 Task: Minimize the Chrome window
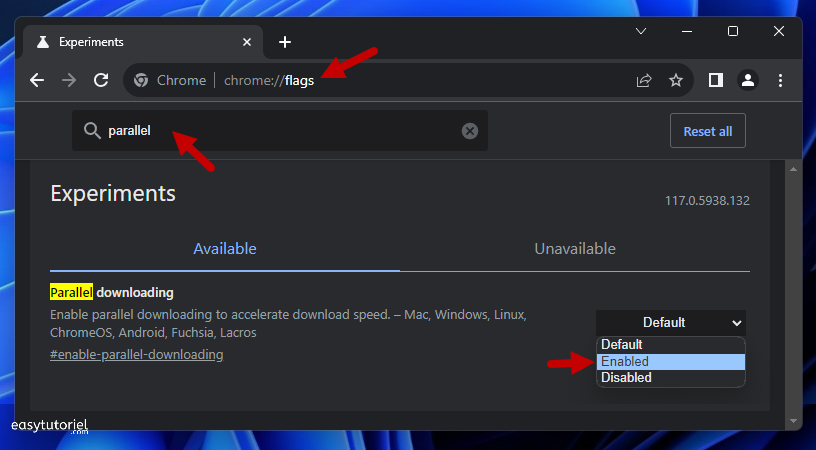687,31
